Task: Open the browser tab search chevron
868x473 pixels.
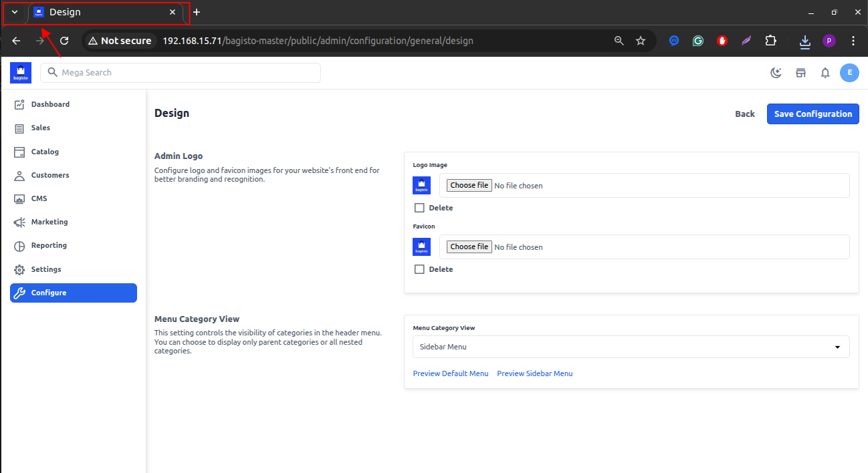Action: click(x=15, y=12)
